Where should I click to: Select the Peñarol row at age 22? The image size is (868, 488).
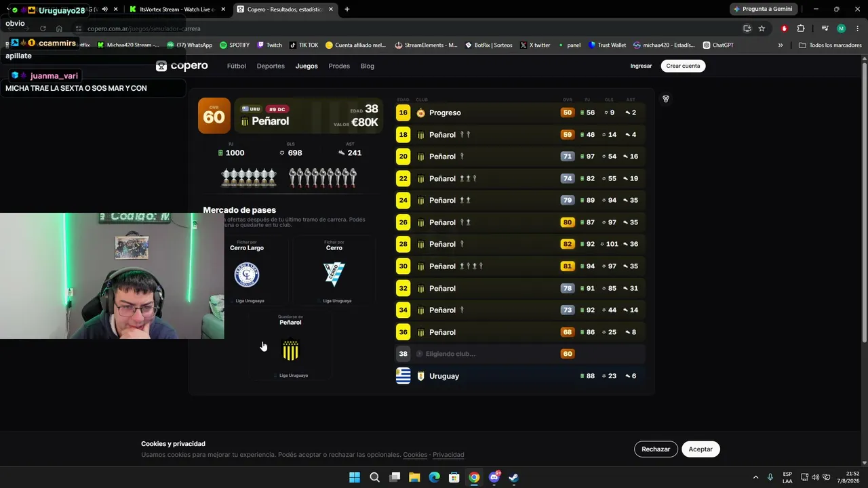519,179
